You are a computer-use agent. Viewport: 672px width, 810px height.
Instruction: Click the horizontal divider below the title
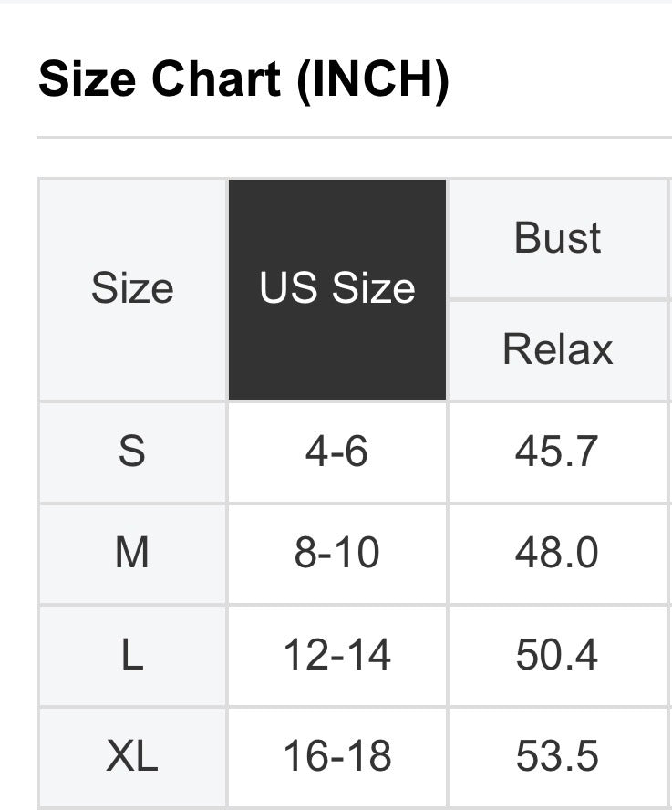pos(354,138)
